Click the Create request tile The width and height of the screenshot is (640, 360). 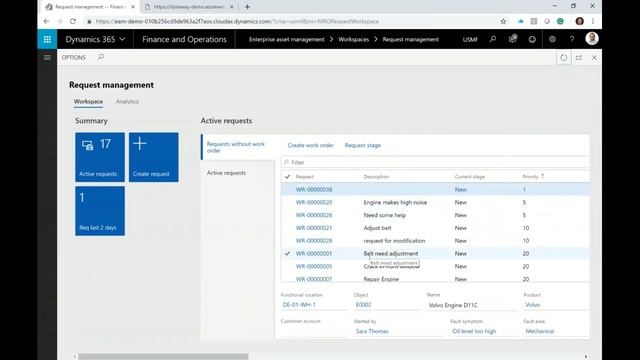pyautogui.click(x=153, y=157)
